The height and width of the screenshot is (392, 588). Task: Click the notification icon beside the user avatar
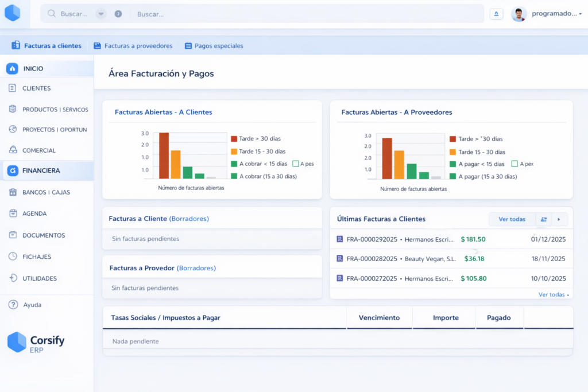[496, 14]
